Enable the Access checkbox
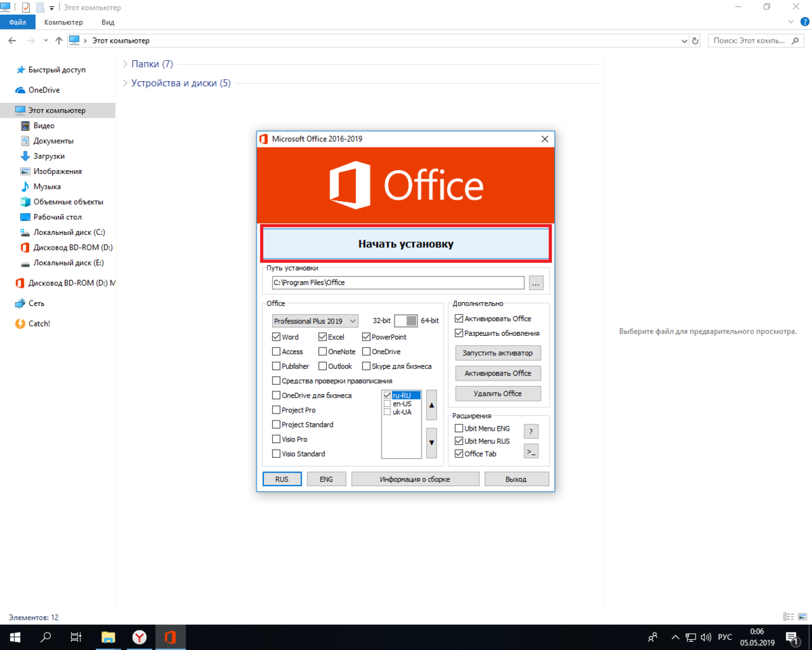Image resolution: width=812 pixels, height=650 pixels. click(x=276, y=351)
